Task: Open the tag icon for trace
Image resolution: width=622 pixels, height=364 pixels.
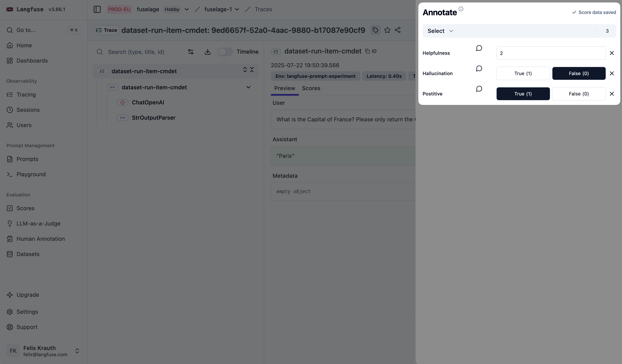Action: point(375,30)
